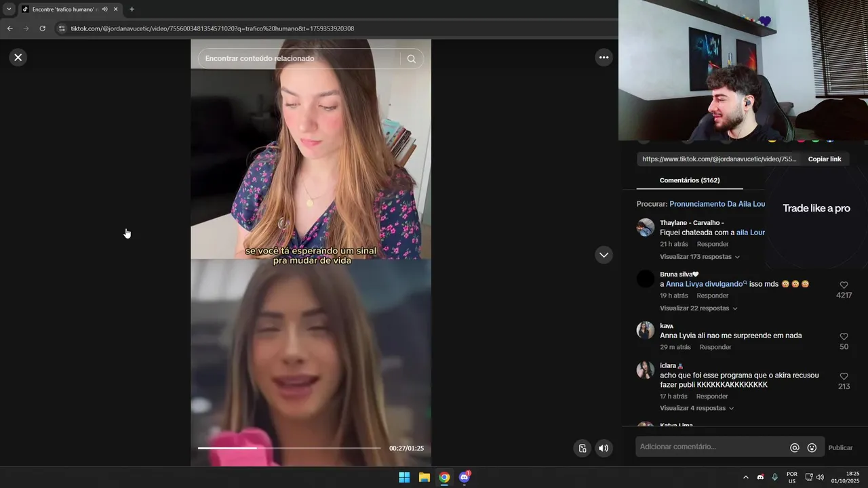This screenshot has height=488, width=868.
Task: Reply to iclara's comment posted 17 h atrás
Action: tap(712, 396)
